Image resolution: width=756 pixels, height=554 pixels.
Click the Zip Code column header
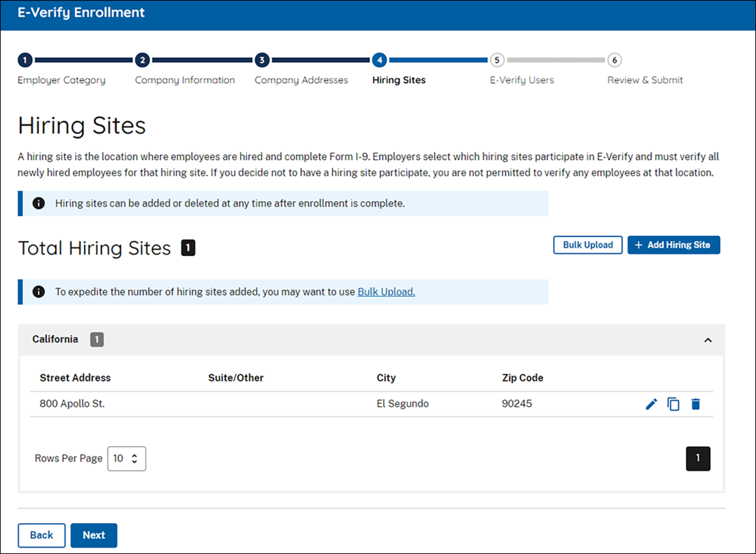(x=523, y=378)
